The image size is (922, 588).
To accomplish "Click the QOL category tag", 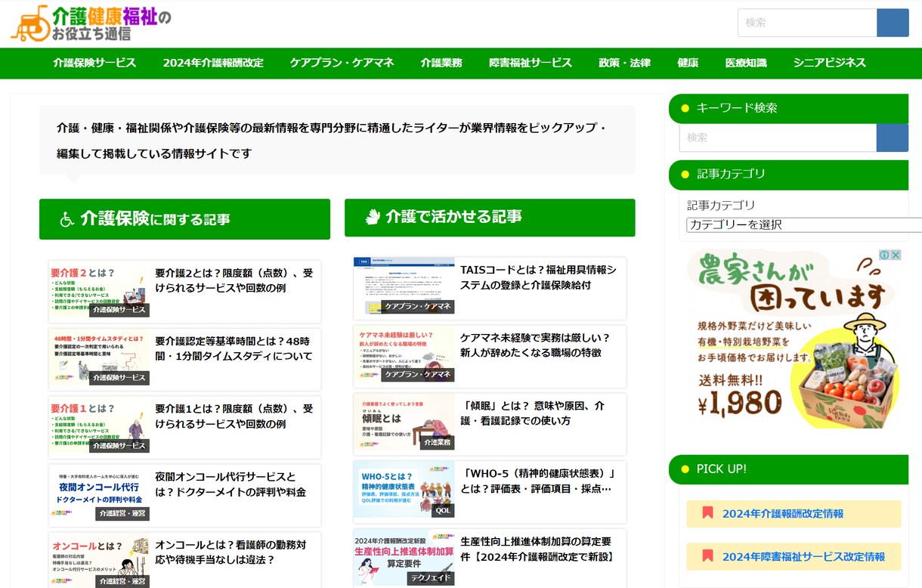I will point(444,511).
